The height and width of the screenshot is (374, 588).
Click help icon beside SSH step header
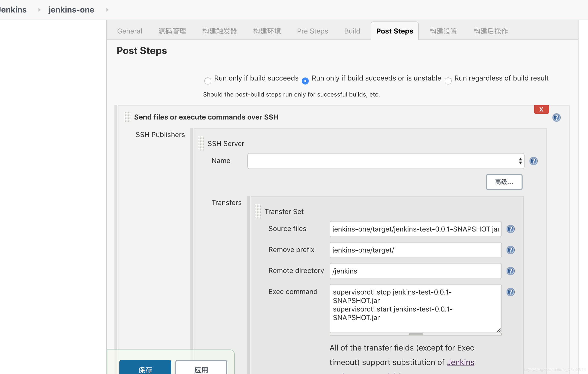pos(556,117)
